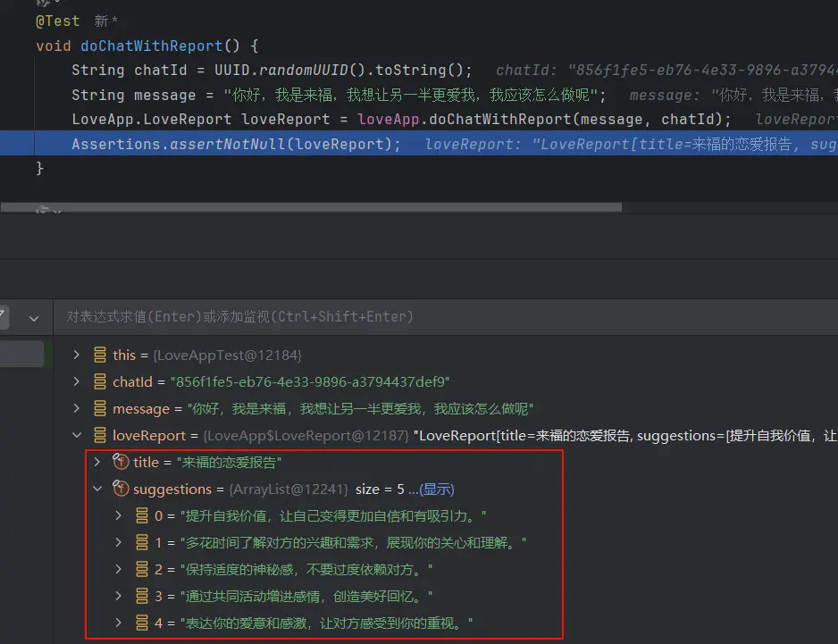
Task: Click the doChatWithReport method name
Action: coord(151,46)
